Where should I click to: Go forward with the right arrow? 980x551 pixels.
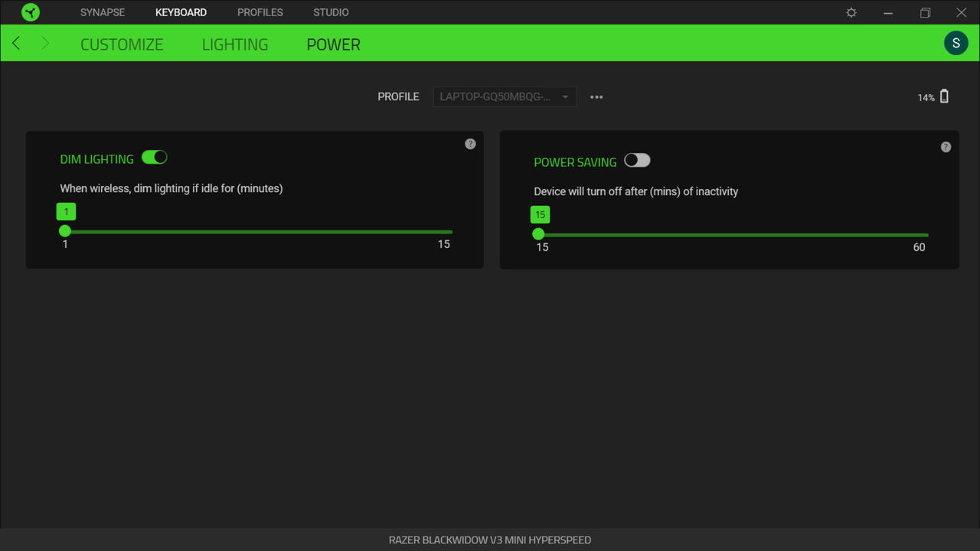tap(45, 44)
